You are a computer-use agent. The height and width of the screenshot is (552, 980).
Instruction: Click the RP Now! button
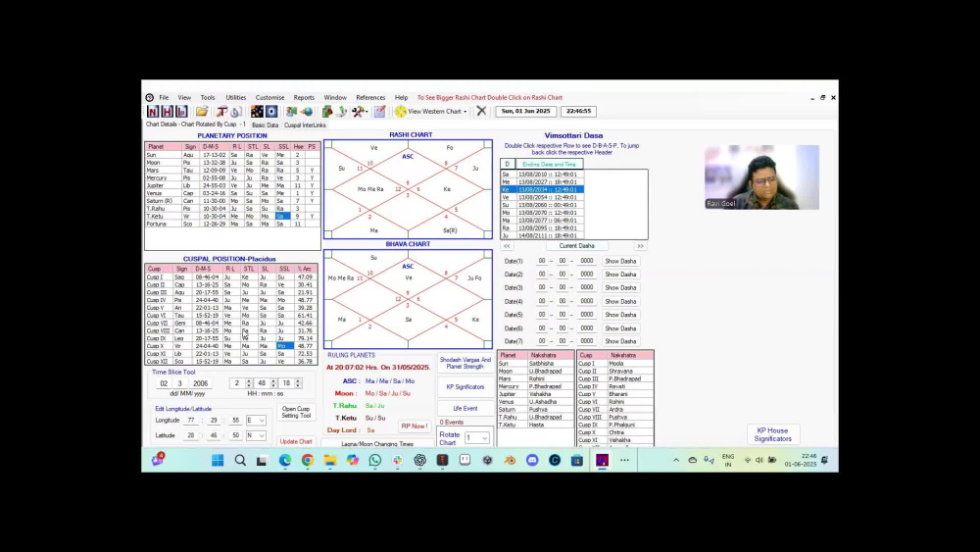click(415, 427)
